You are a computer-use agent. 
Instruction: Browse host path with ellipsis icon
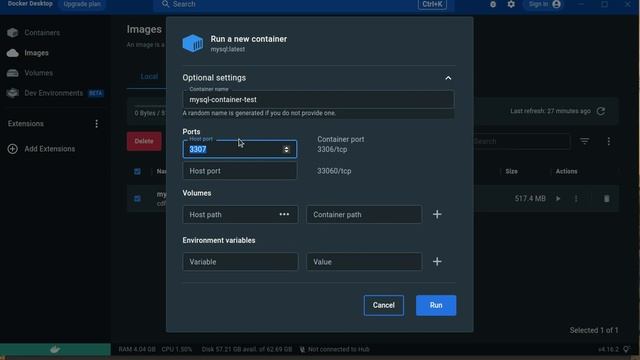coord(284,214)
